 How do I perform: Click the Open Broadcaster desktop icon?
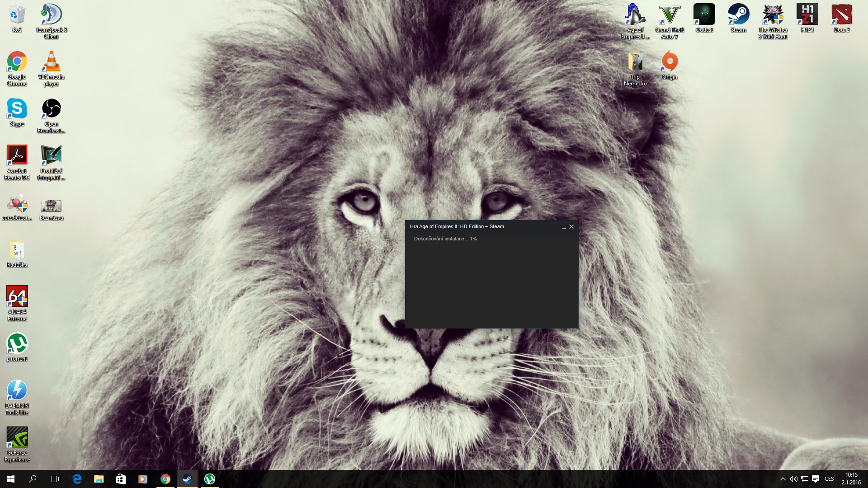(51, 109)
